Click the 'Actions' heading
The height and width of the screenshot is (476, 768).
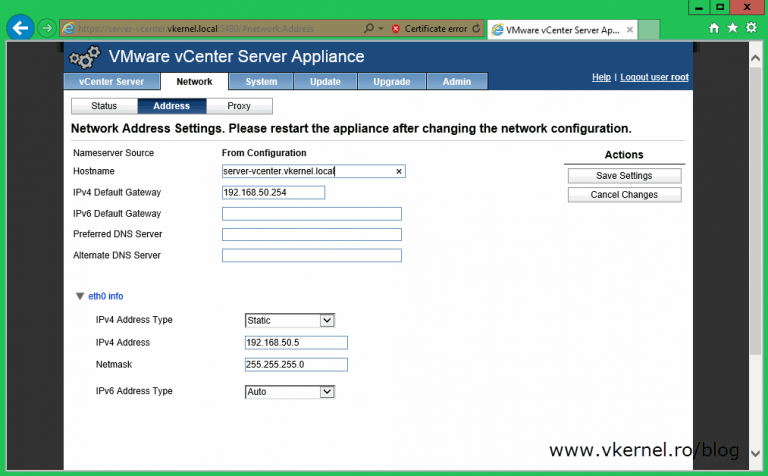(624, 155)
